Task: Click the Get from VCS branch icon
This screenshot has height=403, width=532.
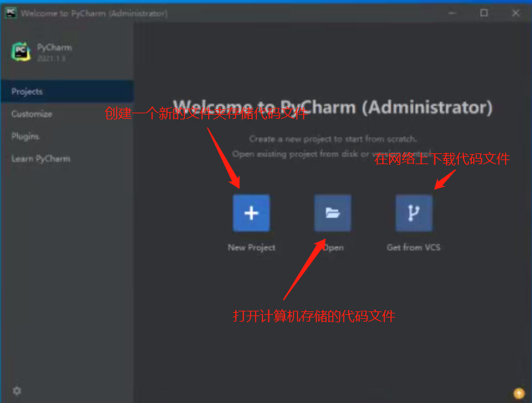Action: 414,213
